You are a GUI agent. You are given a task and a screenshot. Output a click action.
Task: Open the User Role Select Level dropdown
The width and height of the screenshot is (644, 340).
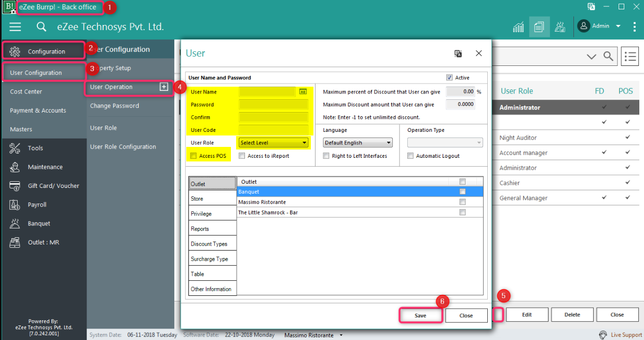coord(273,143)
